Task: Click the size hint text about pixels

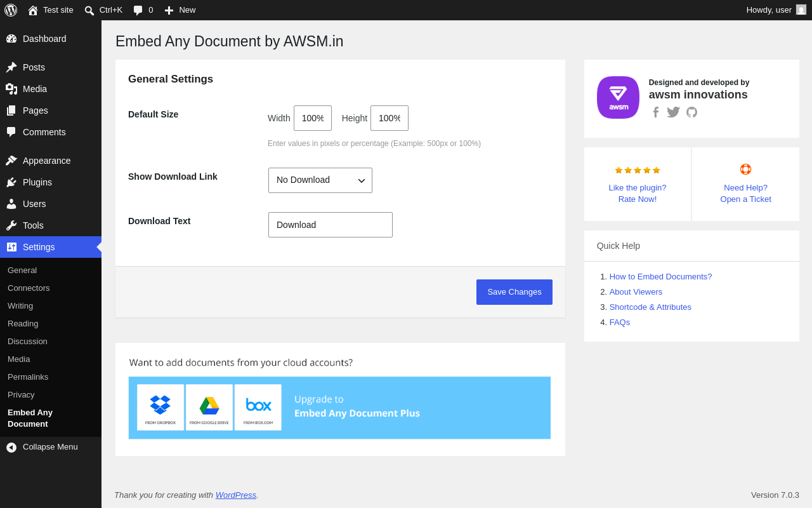Action: point(374,144)
